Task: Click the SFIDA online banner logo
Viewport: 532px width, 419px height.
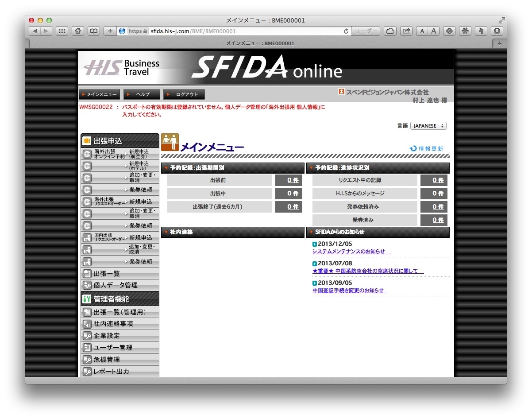Action: [267, 68]
